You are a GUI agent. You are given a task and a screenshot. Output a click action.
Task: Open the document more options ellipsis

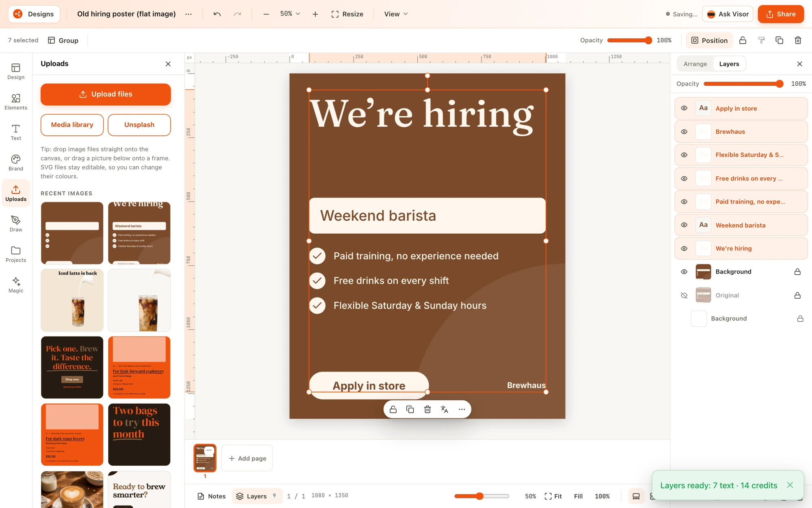coord(188,14)
